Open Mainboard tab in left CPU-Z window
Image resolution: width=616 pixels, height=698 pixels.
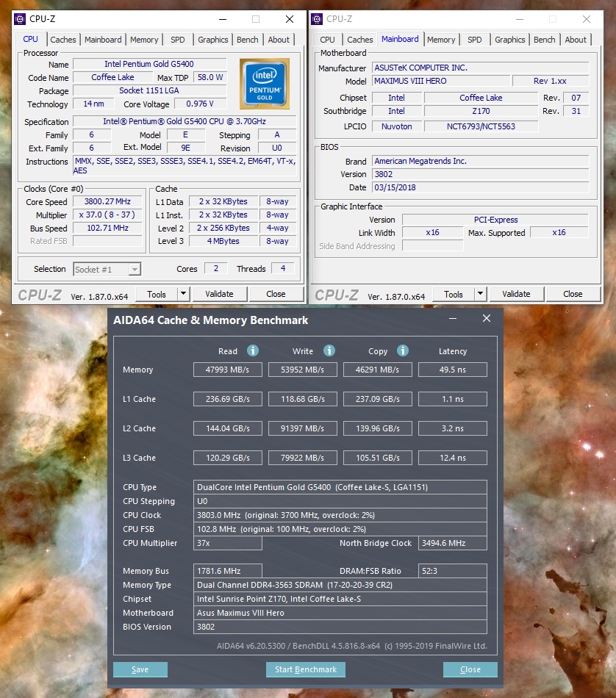pos(103,40)
